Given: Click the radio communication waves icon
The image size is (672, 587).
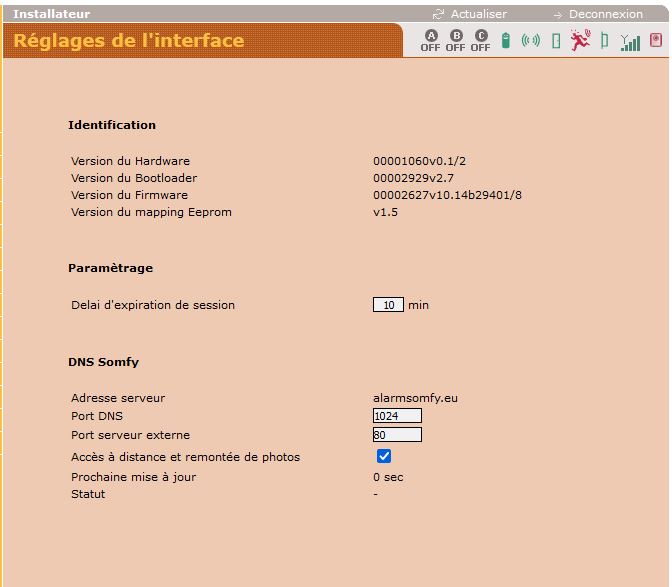Looking at the screenshot, I should pos(531,41).
